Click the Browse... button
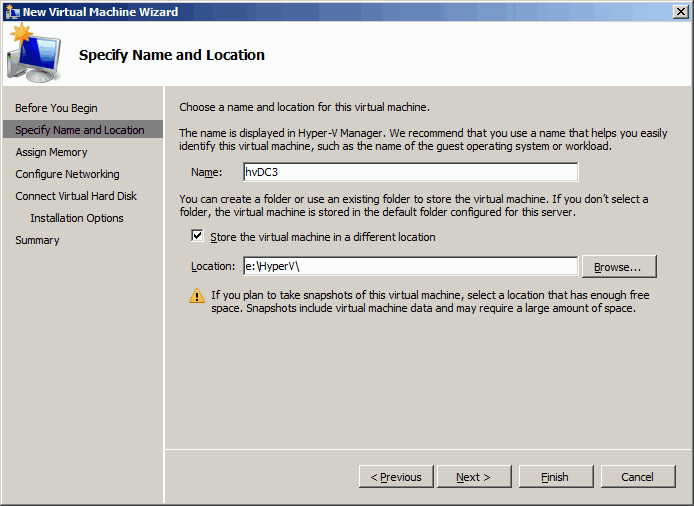The height and width of the screenshot is (506, 694). pos(619,267)
